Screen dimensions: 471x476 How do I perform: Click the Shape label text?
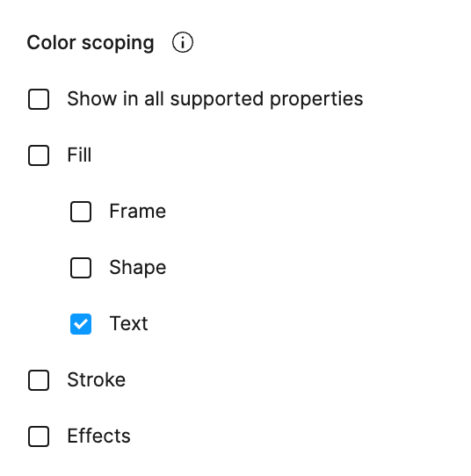pos(138,268)
